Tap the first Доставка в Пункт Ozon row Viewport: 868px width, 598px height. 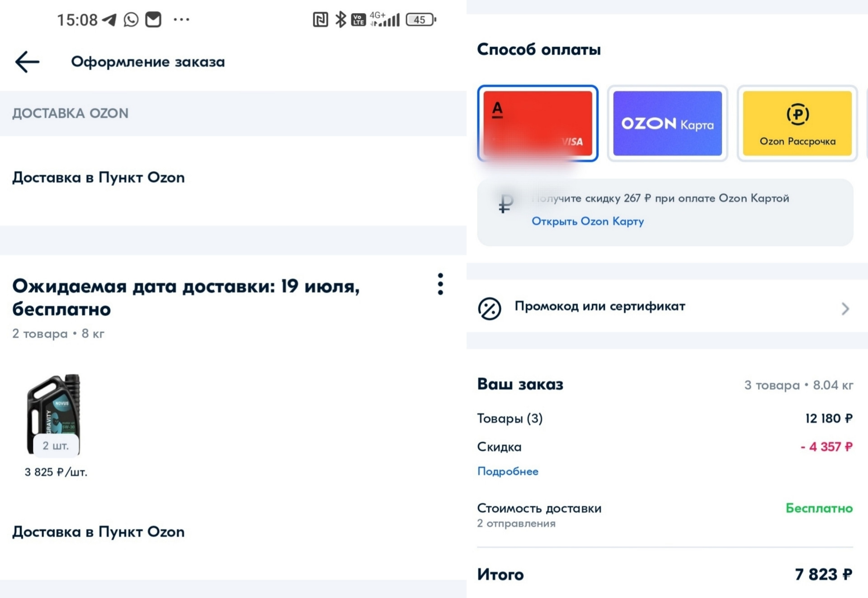point(99,178)
